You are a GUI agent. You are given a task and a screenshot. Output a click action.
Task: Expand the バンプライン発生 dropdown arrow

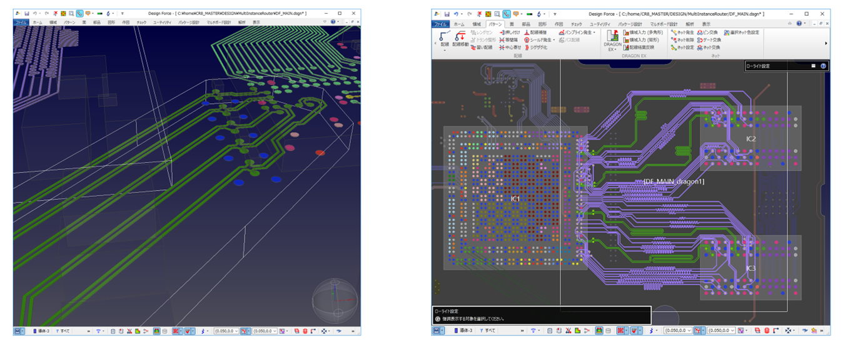594,32
